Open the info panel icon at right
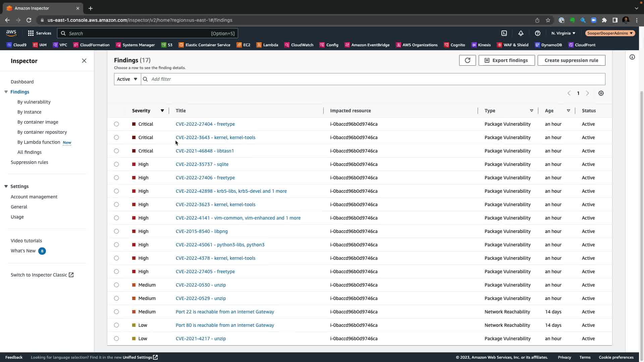The image size is (644, 362). pyautogui.click(x=632, y=57)
